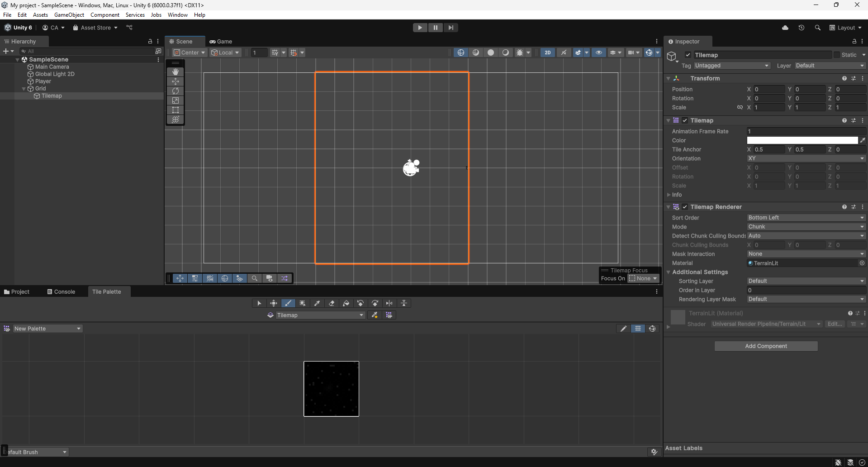The height and width of the screenshot is (467, 868).
Task: Open the New Palette dropdown
Action: point(47,329)
